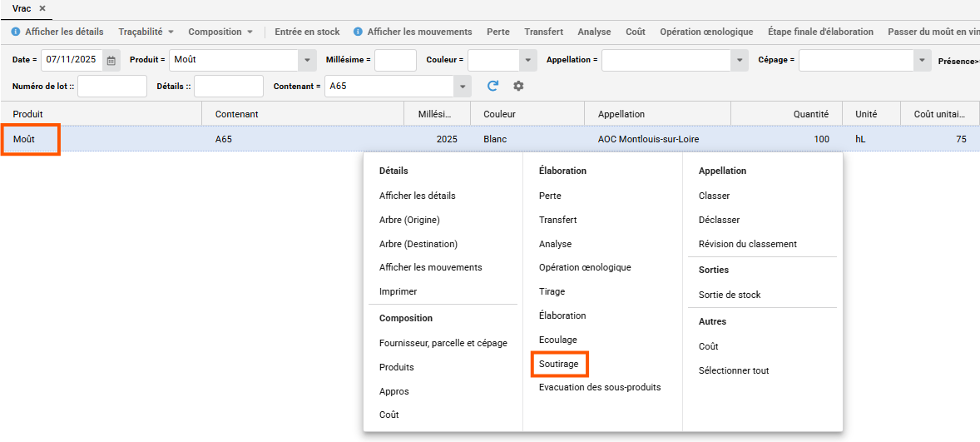
Task: Select Coût under Autres in menu
Action: coord(709,346)
